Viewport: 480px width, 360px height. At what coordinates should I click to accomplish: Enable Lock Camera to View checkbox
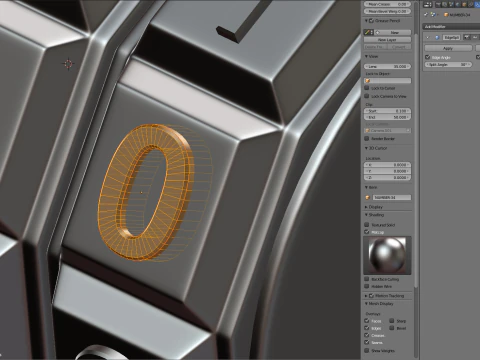[x=367, y=96]
